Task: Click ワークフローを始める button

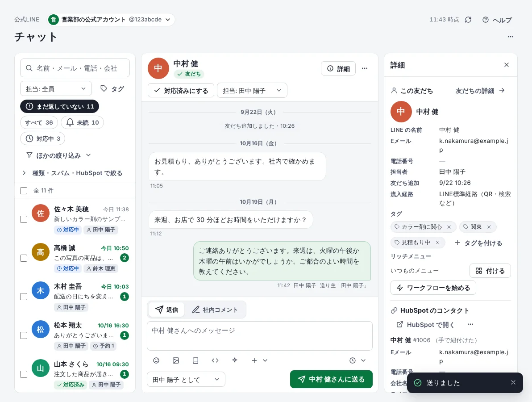Action: [433, 288]
